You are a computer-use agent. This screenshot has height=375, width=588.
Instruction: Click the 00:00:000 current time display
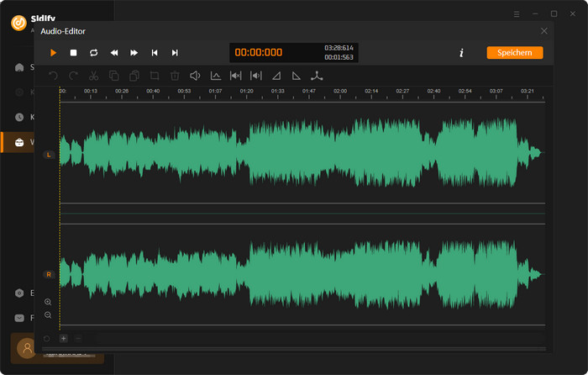click(x=259, y=53)
